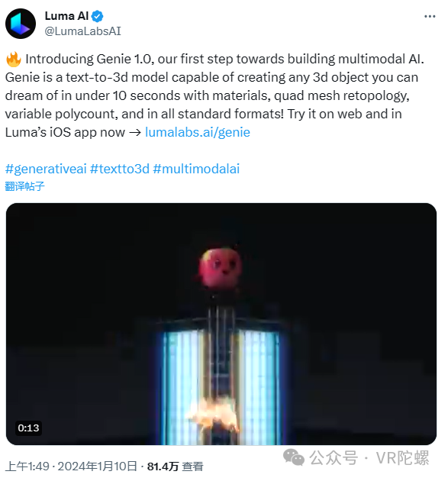Click the 翻译帖子 translate post button
448x481 pixels.
(25, 186)
